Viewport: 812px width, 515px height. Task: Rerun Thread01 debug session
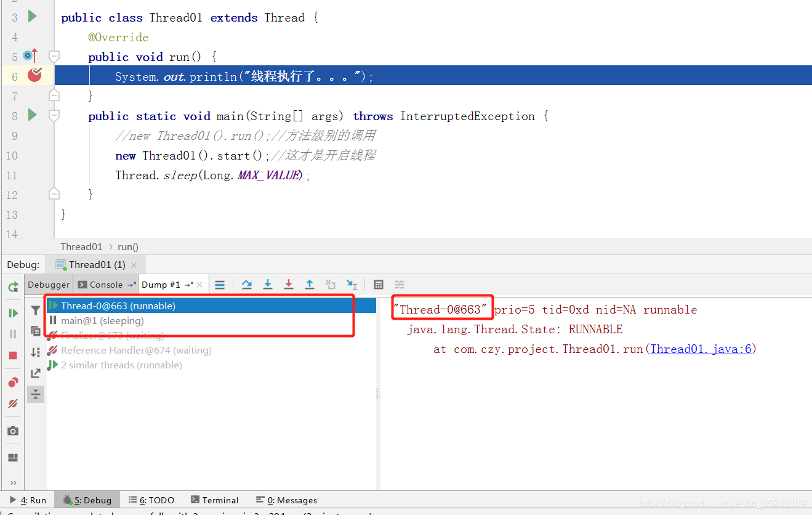(x=13, y=286)
